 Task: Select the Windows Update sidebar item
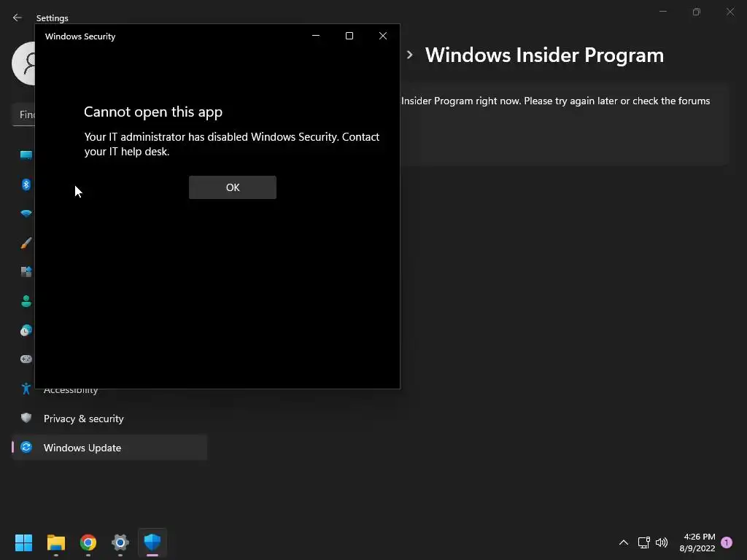pyautogui.click(x=109, y=448)
